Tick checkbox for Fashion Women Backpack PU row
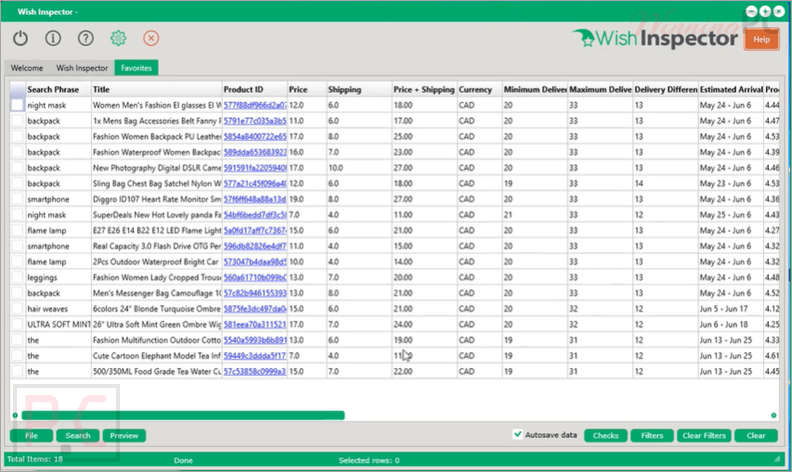The height and width of the screenshot is (472, 792). 17,136
